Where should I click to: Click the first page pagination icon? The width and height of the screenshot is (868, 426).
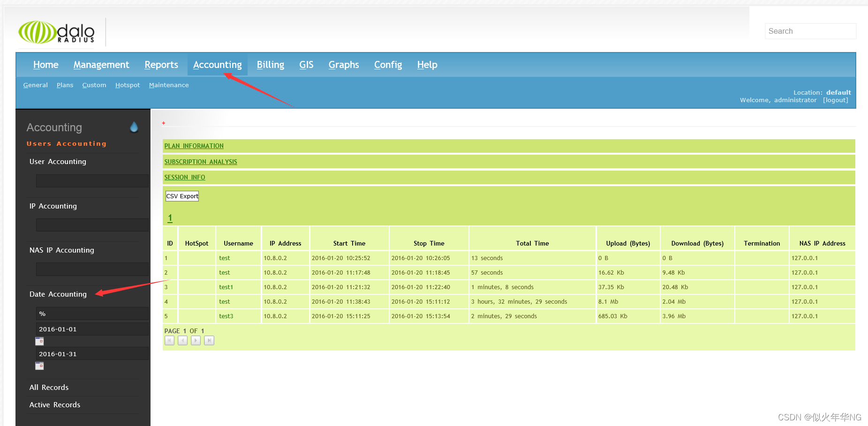(x=169, y=340)
